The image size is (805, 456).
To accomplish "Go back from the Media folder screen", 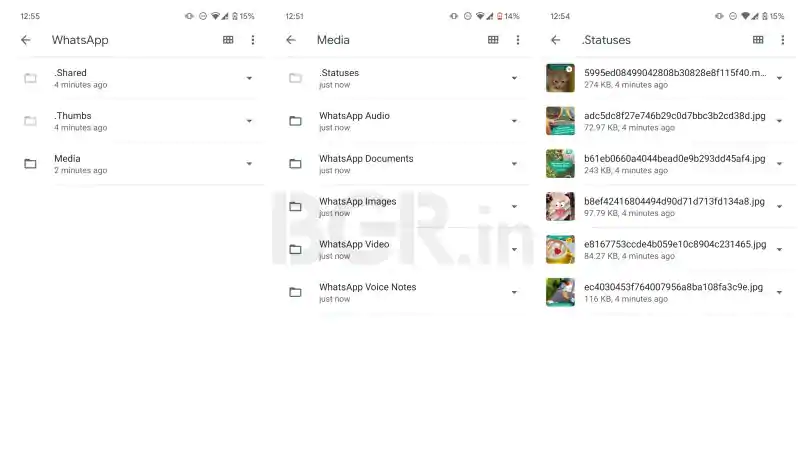I will click(x=291, y=40).
